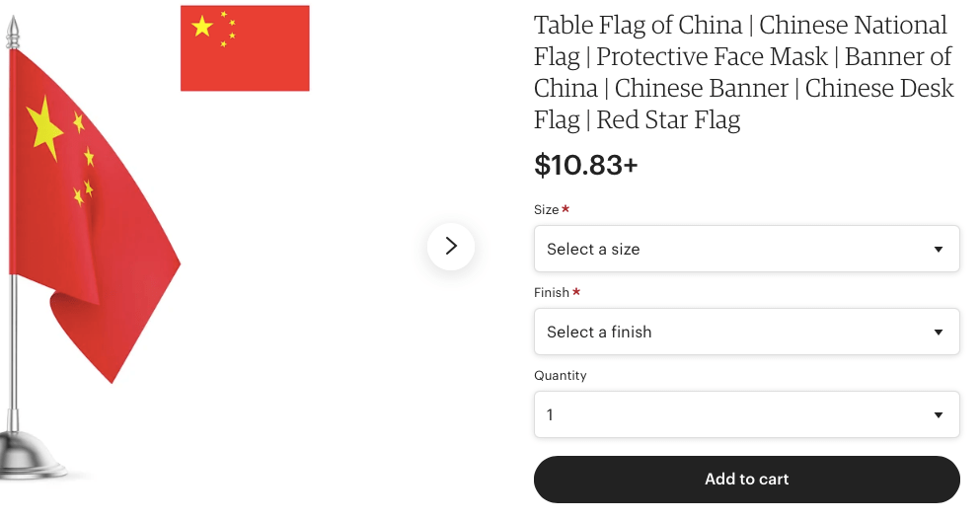Expand the Quantity dropdown showing 1
Viewport: 980px width, 519px height.
pyautogui.click(x=746, y=414)
